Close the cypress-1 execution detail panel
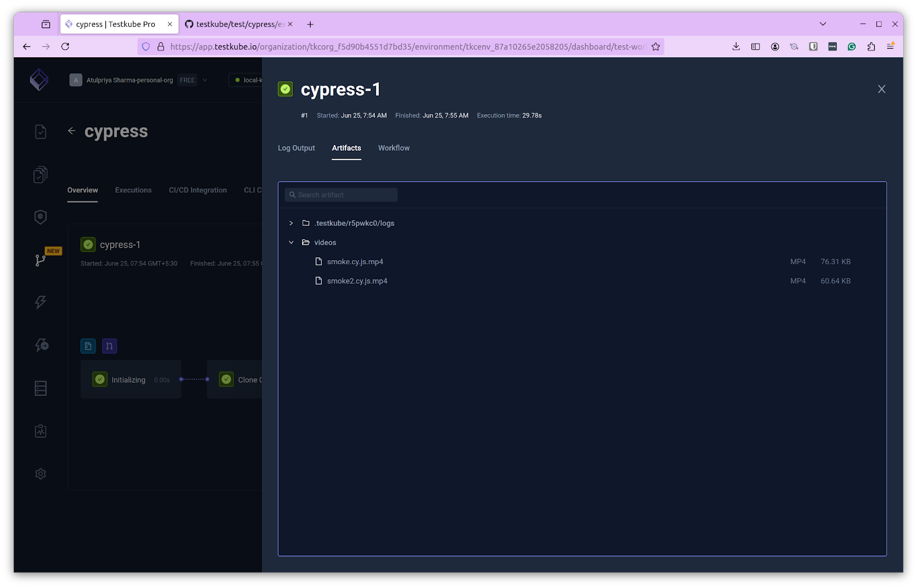This screenshot has height=588, width=917. coord(881,89)
